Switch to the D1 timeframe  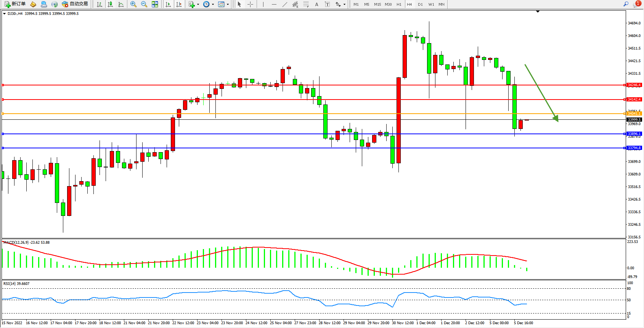(x=420, y=4)
